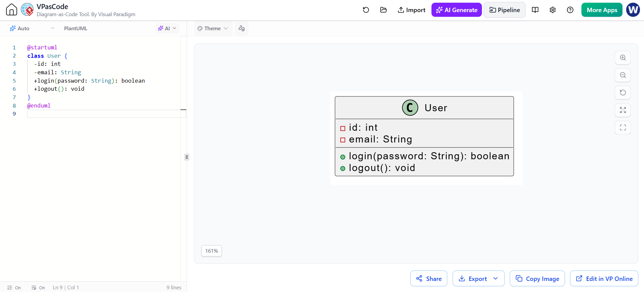Open the Pipeline button
This screenshot has width=644, height=292.
pyautogui.click(x=504, y=10)
